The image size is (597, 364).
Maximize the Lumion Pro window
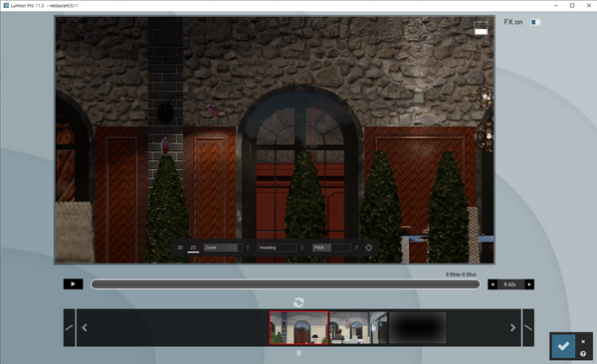point(572,5)
